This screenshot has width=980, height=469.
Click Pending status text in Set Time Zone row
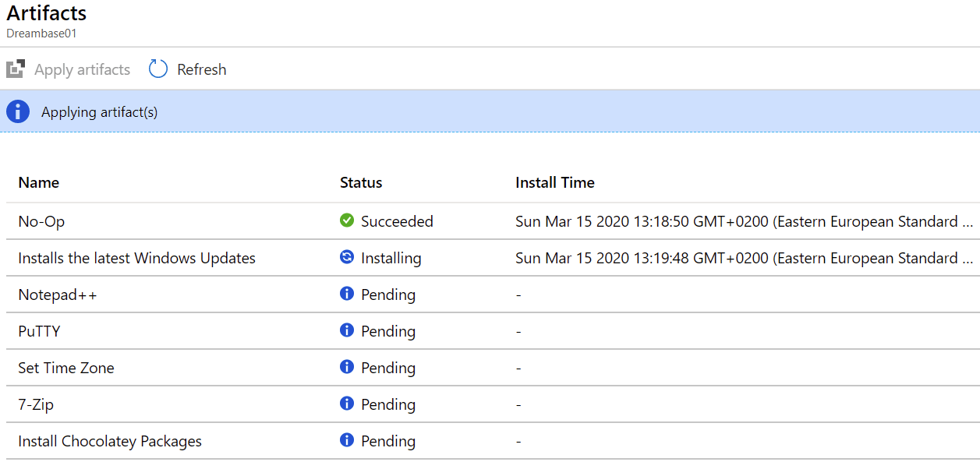point(388,368)
